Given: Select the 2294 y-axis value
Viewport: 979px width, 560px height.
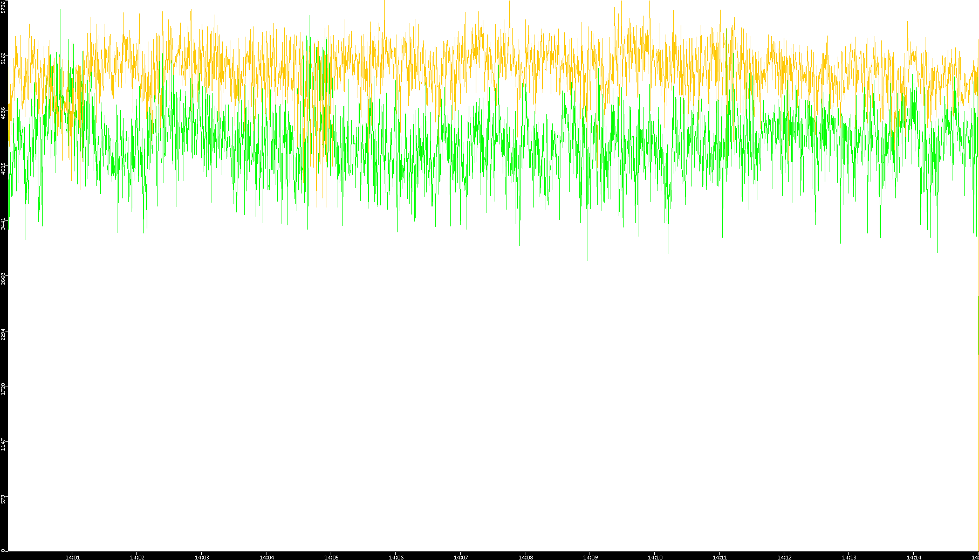Looking at the screenshot, I should click(x=4, y=334).
